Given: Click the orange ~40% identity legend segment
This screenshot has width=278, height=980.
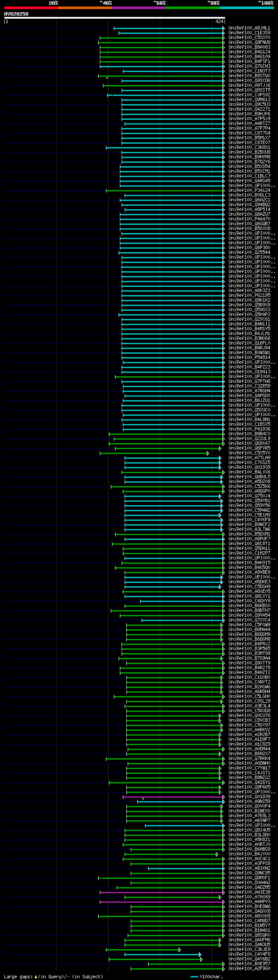Looking at the screenshot, I should point(85,8).
